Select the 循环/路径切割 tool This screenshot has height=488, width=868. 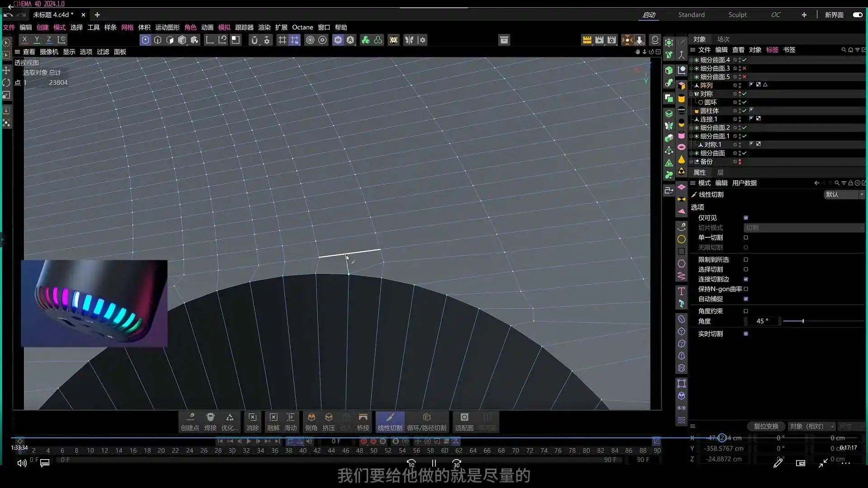[x=427, y=422]
